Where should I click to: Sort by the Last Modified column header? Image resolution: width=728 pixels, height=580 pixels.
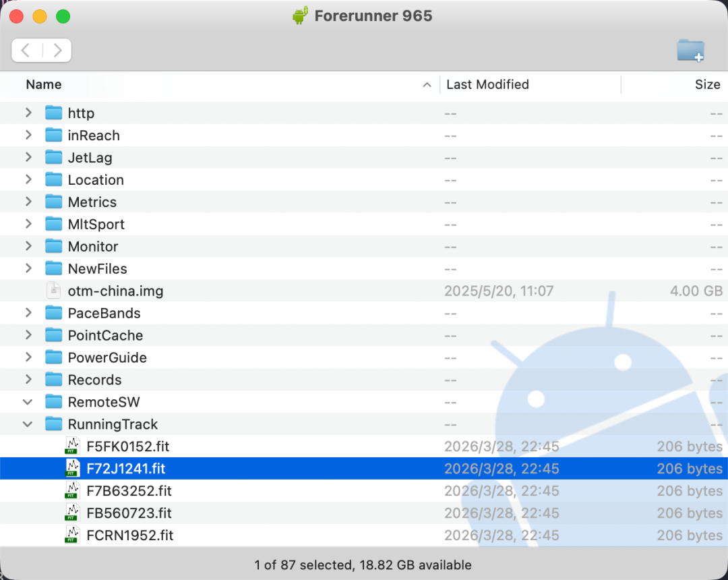487,84
